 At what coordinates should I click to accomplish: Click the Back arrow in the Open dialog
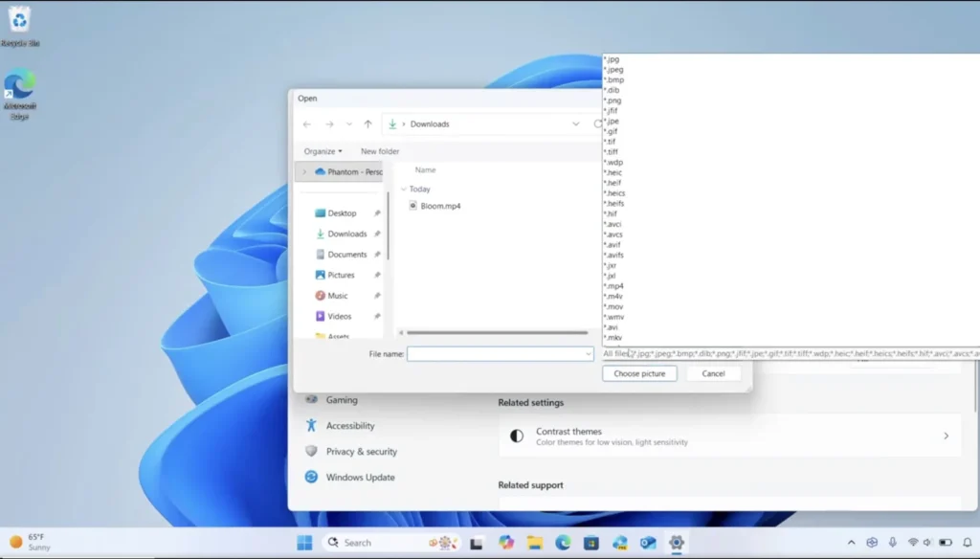pyautogui.click(x=307, y=124)
